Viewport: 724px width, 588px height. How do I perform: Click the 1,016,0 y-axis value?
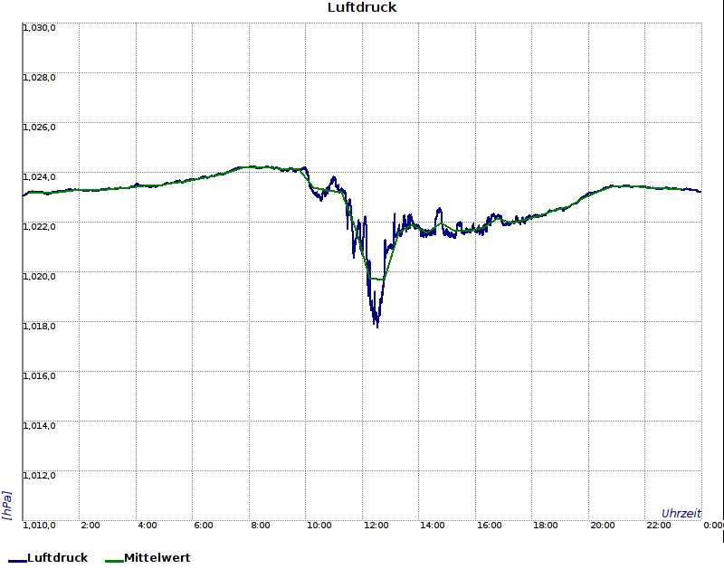tap(39, 376)
